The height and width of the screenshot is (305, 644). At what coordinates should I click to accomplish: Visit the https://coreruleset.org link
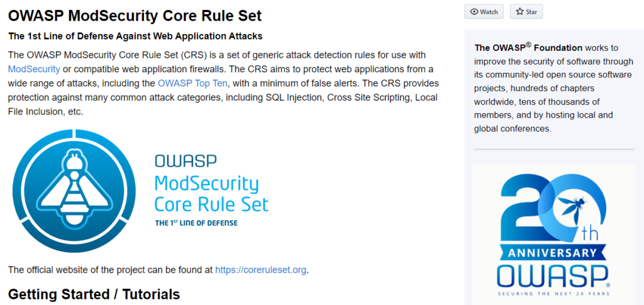pos(261,270)
